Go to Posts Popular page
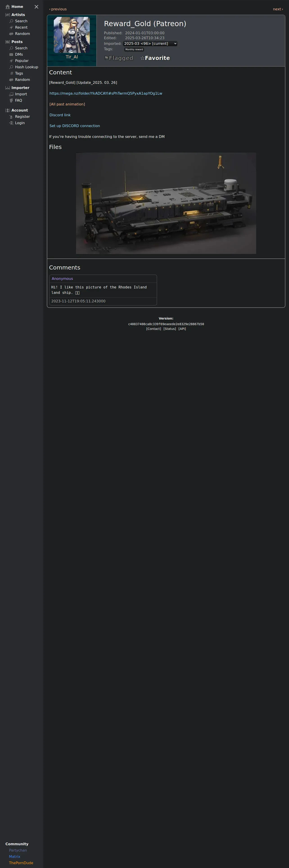 22,61
